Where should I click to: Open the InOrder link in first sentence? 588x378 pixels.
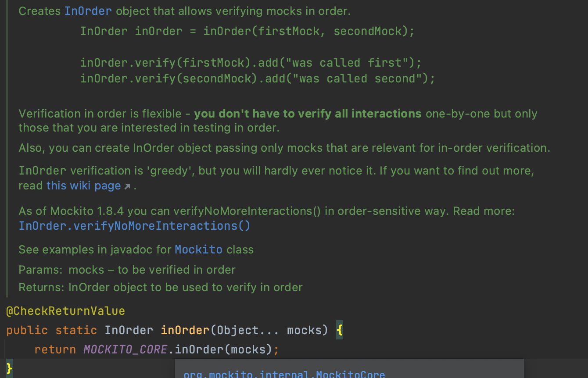click(x=88, y=11)
